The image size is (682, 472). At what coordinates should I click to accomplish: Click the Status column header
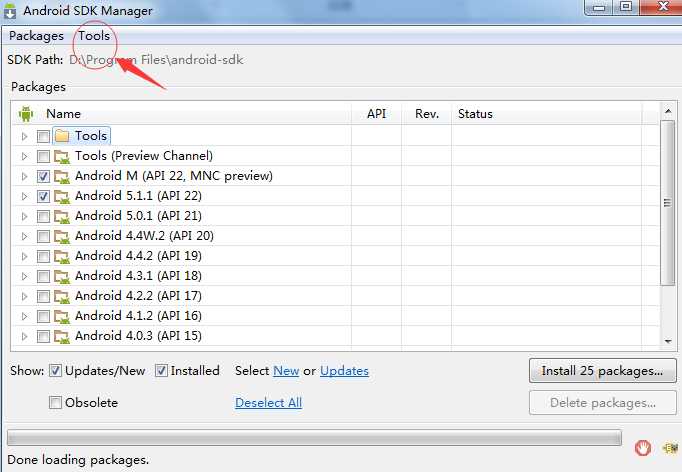click(547, 114)
